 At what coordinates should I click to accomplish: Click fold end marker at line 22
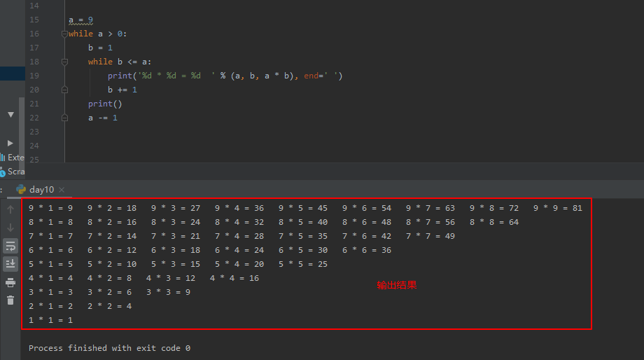pos(64,118)
